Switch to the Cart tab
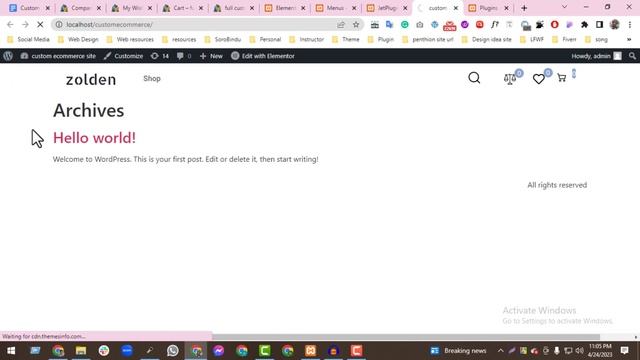The height and width of the screenshot is (360, 640). [x=182, y=8]
